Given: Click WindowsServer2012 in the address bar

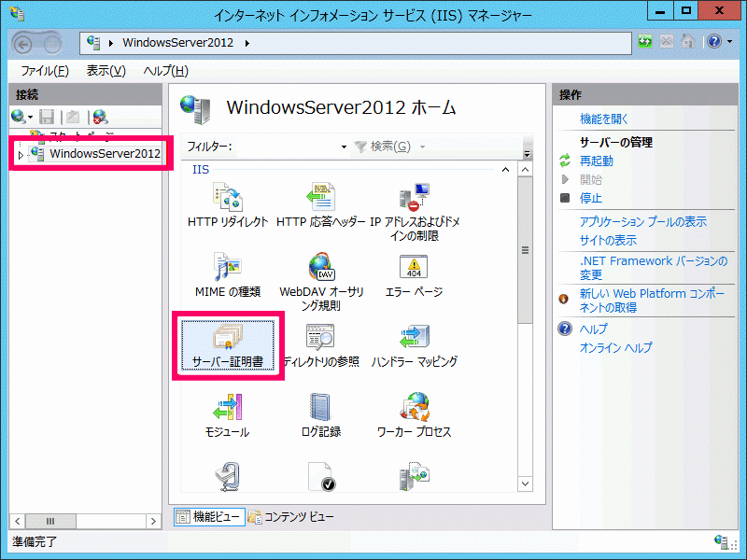Looking at the screenshot, I should [177, 43].
